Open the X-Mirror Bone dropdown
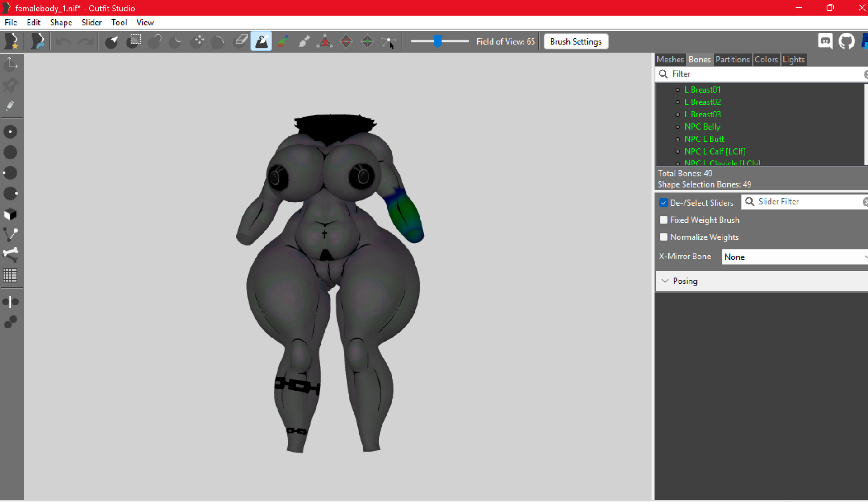Image resolution: width=868 pixels, height=502 pixels. tap(795, 257)
